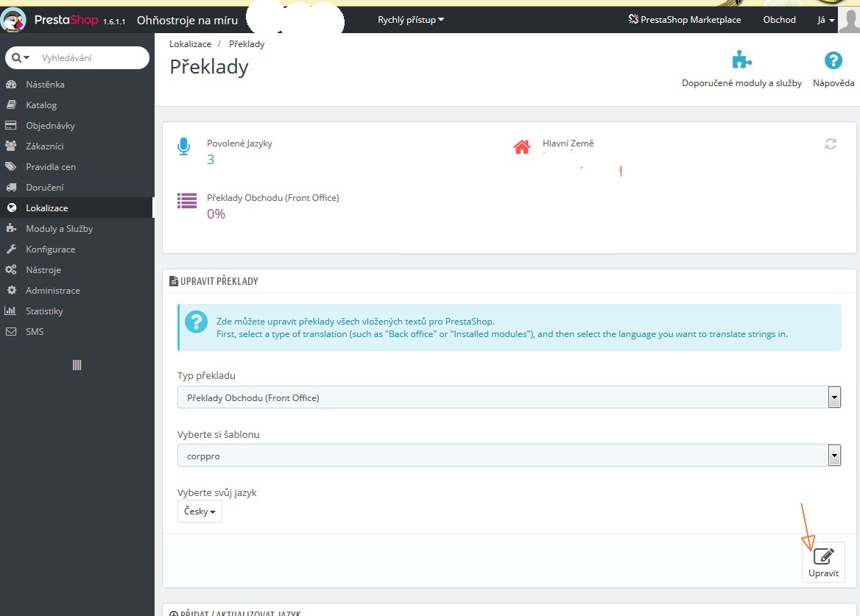Open the Obchod link in header
This screenshot has width=860, height=616.
[779, 20]
